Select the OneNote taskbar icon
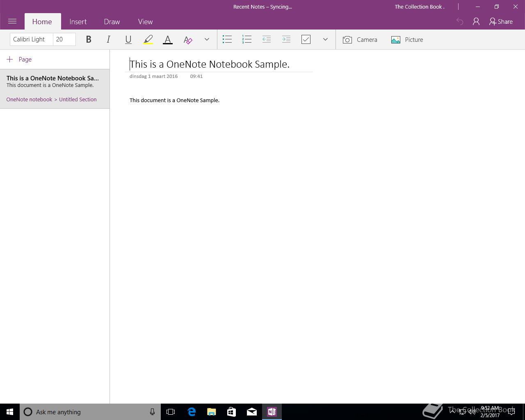525x420 pixels. pyautogui.click(x=272, y=412)
